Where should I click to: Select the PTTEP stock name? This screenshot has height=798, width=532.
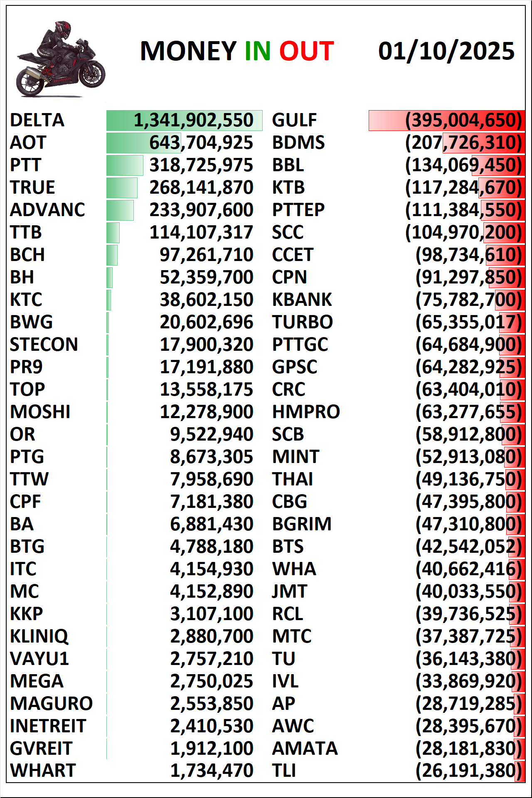(x=298, y=210)
